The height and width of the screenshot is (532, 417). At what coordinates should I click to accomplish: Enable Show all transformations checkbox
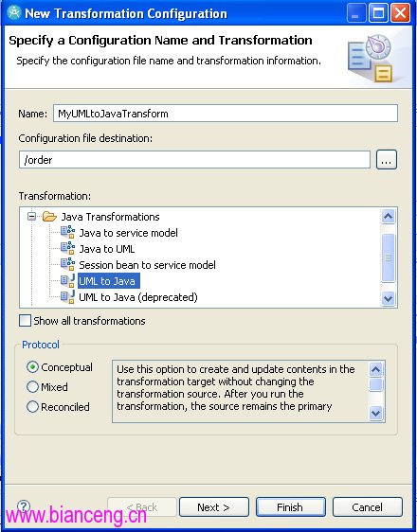coord(25,320)
